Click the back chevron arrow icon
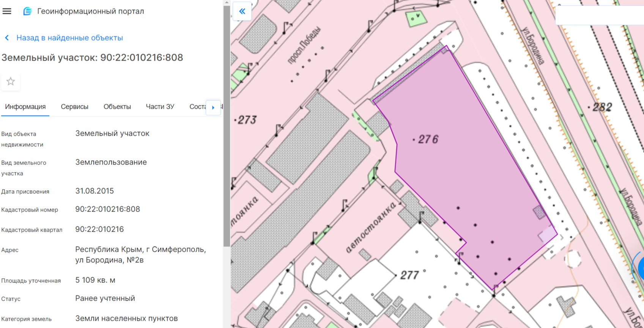The height and width of the screenshot is (328, 644). (7, 38)
